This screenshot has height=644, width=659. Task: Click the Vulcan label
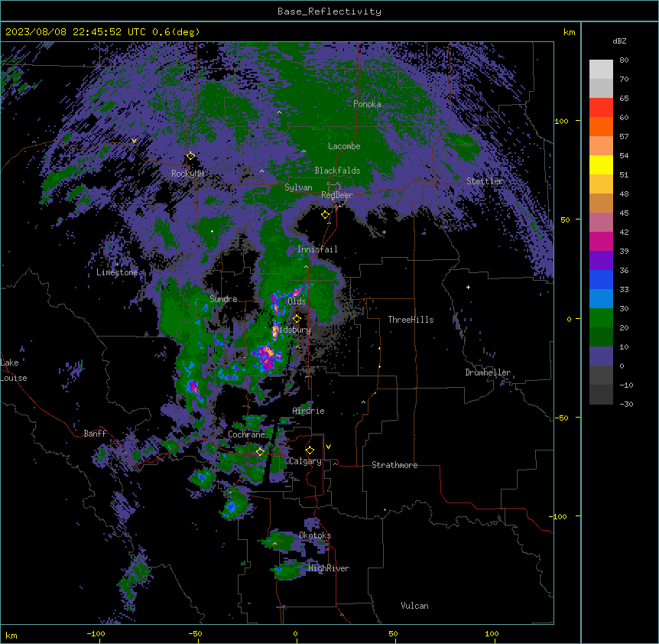click(415, 606)
